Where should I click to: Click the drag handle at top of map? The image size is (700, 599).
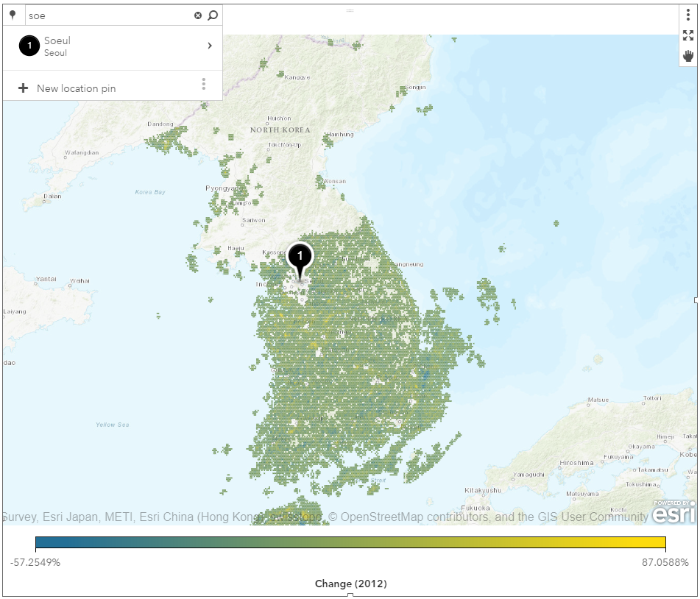[350, 10]
